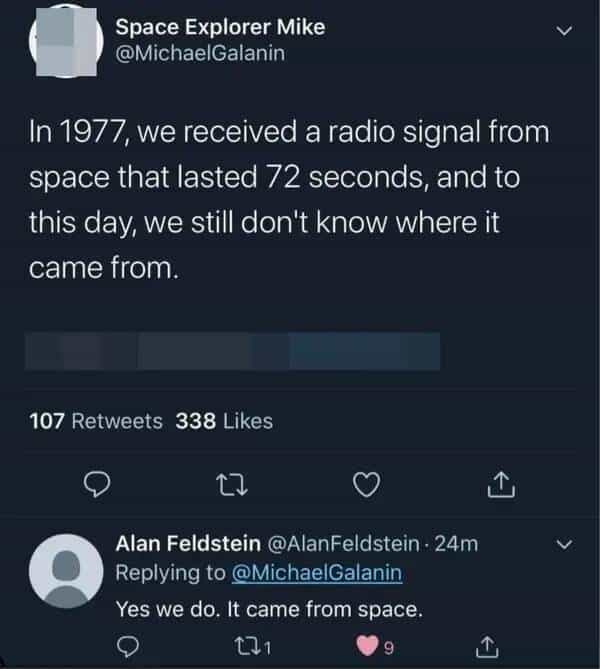The height and width of the screenshot is (669, 600).
Task: Click Alan Feldstein's display name
Action: (x=188, y=545)
